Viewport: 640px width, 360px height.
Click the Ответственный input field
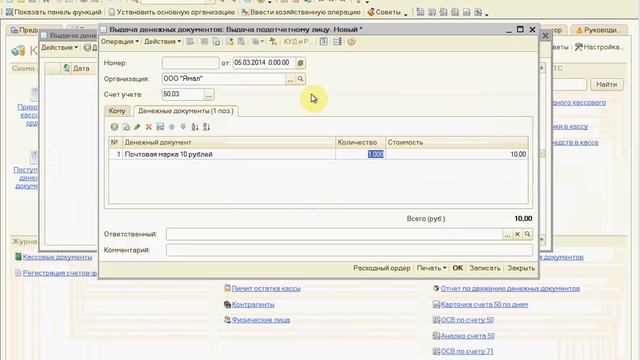pos(334,234)
